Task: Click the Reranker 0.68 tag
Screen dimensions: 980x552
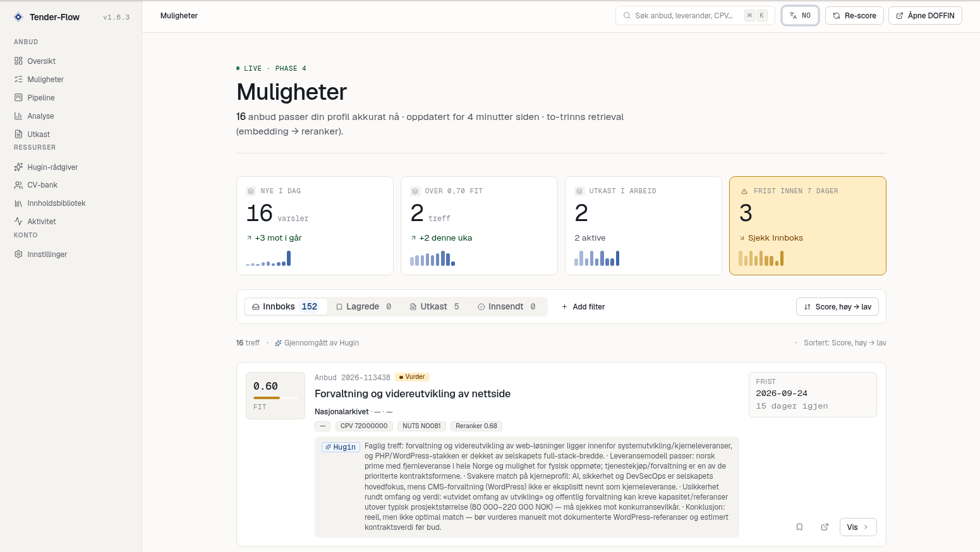Action: (476, 426)
